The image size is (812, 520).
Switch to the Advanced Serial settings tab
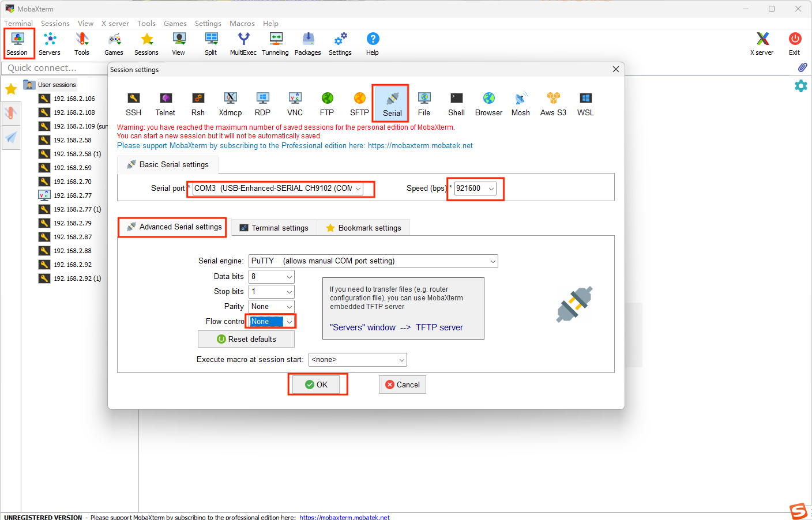point(174,227)
